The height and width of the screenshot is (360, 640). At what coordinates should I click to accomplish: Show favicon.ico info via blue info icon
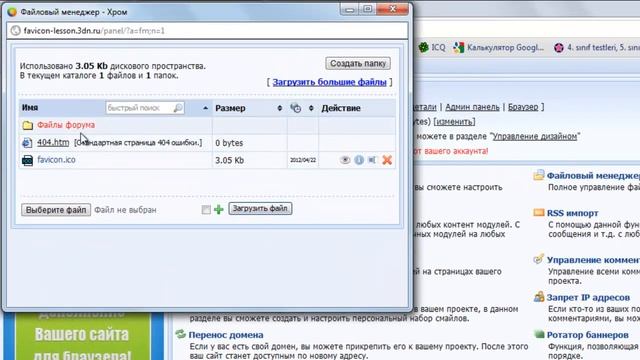359,160
